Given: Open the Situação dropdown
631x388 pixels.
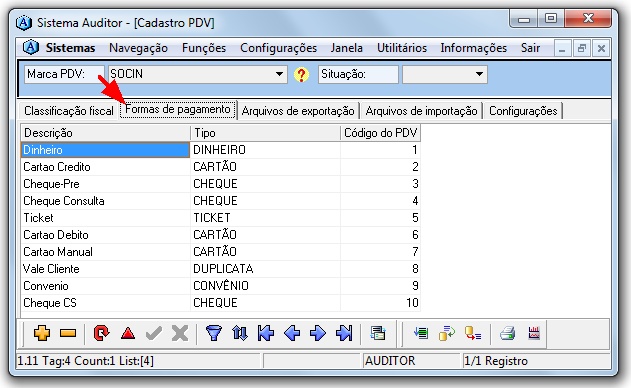Looking at the screenshot, I should pyautogui.click(x=445, y=74).
